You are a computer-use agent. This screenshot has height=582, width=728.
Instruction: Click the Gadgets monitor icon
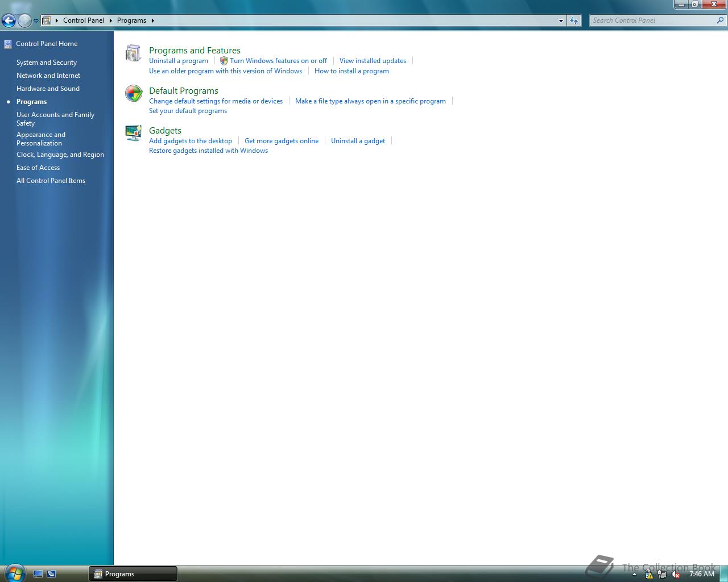tap(133, 133)
